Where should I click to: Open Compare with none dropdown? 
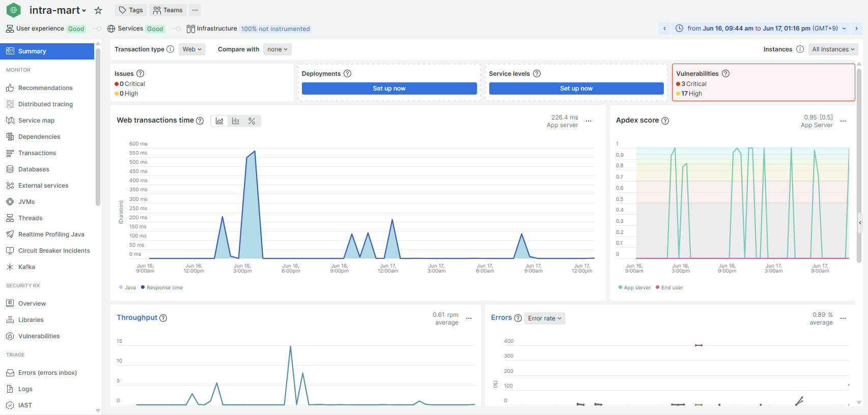(277, 49)
